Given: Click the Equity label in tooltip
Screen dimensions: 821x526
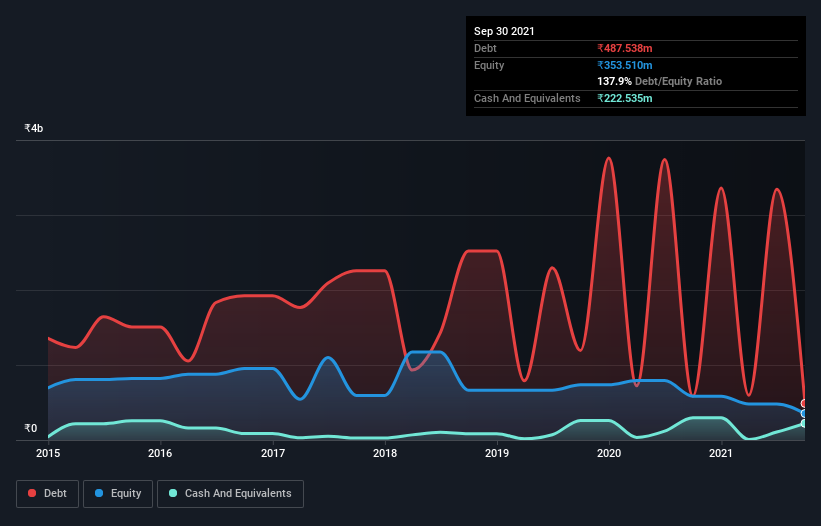Looking at the screenshot, I should (x=489, y=65).
